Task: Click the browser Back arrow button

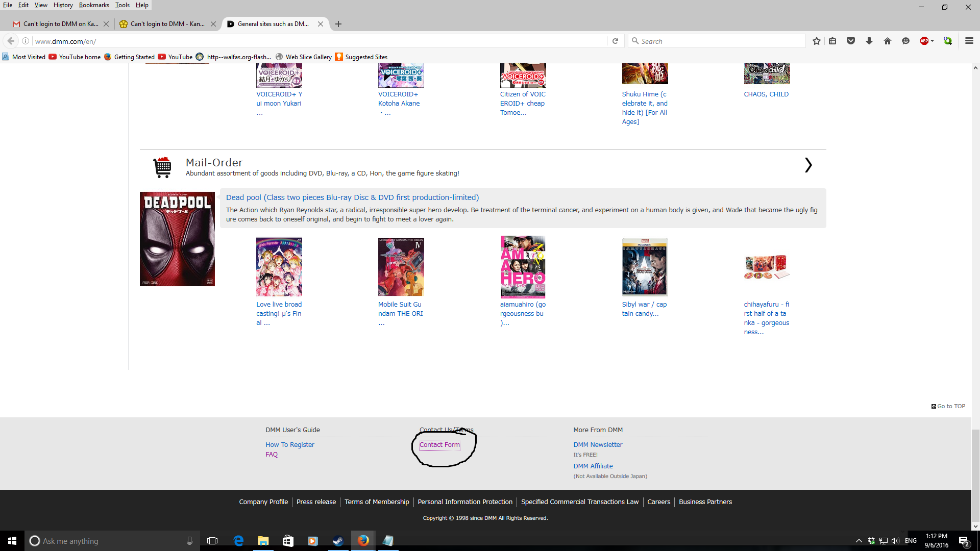Action: [x=11, y=41]
